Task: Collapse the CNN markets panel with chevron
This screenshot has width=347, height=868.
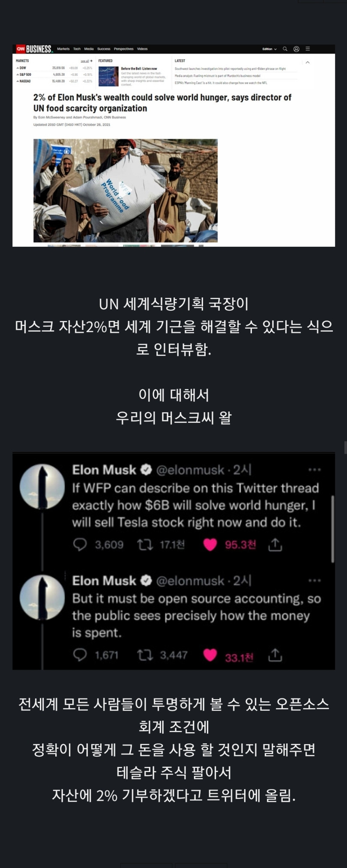Action: point(307,63)
